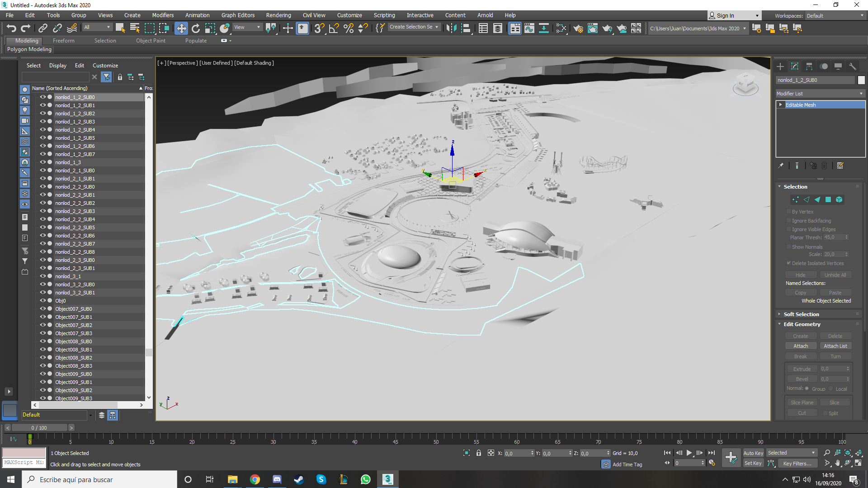
Task: Switch to the Hierarchy command panel
Action: click(x=809, y=66)
